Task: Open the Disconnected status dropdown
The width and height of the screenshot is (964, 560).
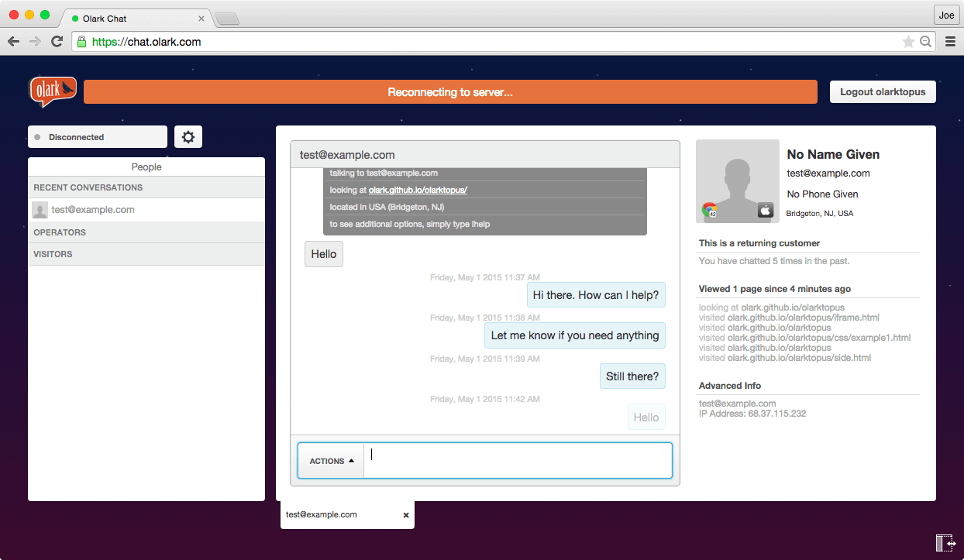Action: click(x=98, y=137)
